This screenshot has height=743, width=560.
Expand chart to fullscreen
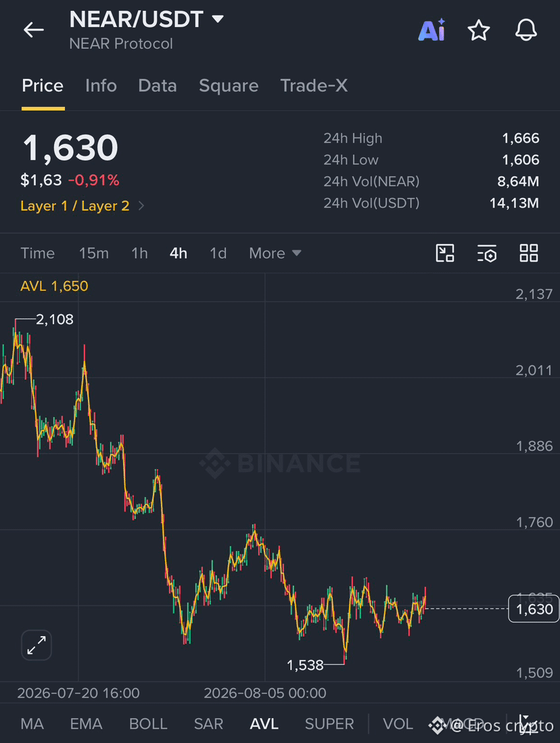(37, 645)
